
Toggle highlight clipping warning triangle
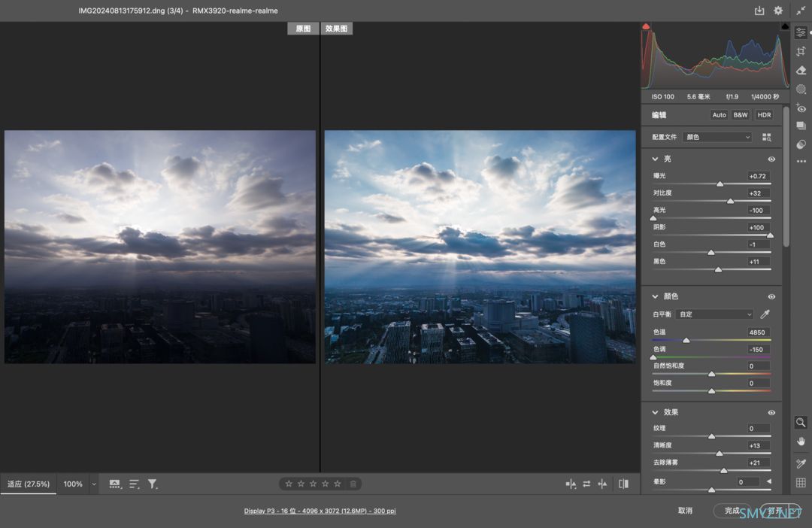[x=785, y=26]
